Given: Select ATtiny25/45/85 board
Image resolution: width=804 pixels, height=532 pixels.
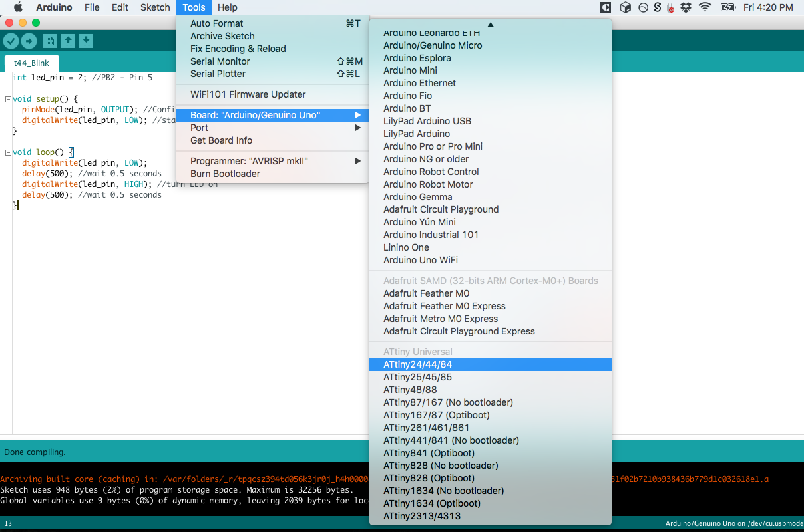Looking at the screenshot, I should [x=491, y=377].
